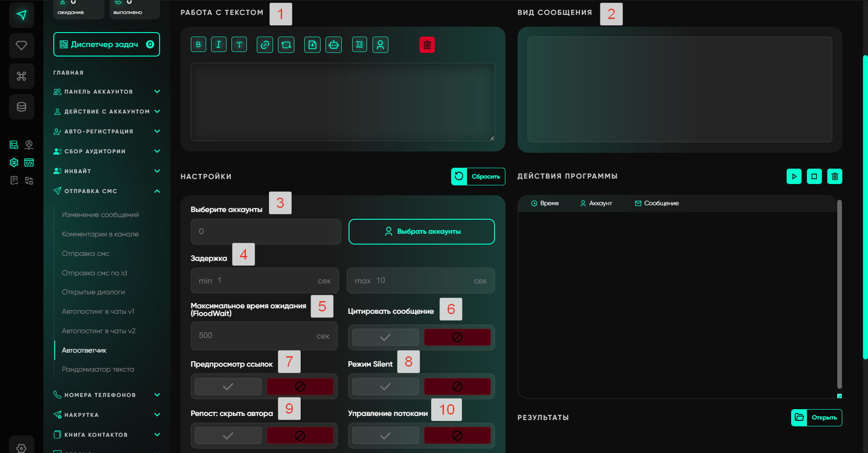The image size is (868, 453).
Task: Click the Выбрать аккаунты button
Action: click(421, 231)
